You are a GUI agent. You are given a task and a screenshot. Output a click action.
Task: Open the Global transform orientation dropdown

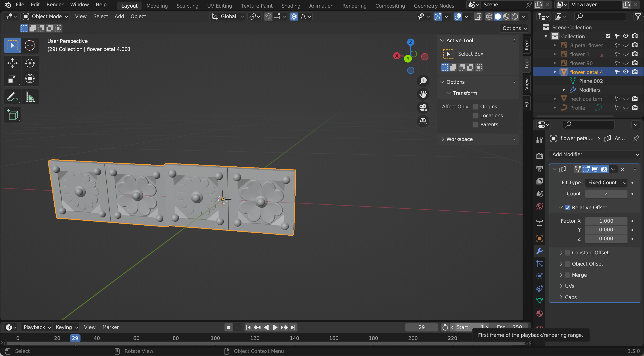tap(227, 17)
